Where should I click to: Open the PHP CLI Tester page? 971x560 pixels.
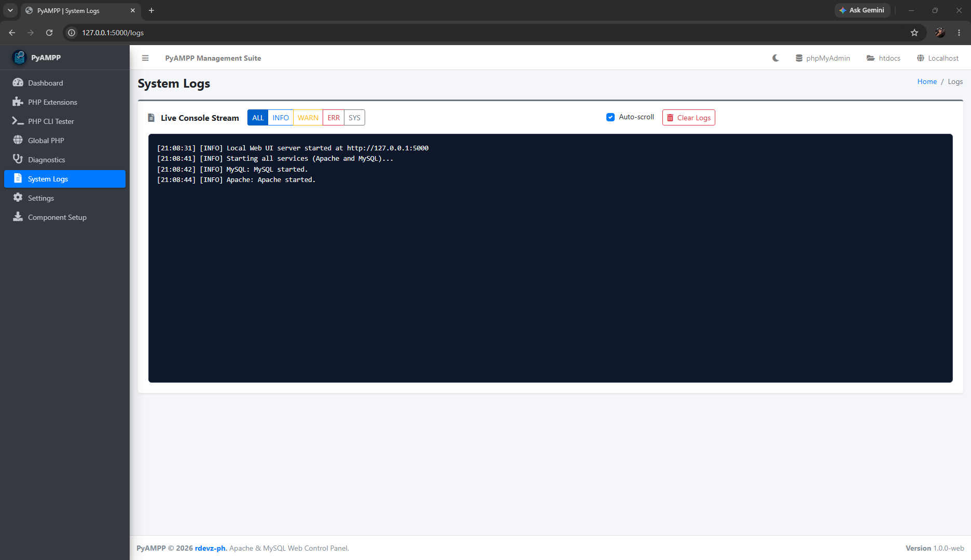[65, 121]
